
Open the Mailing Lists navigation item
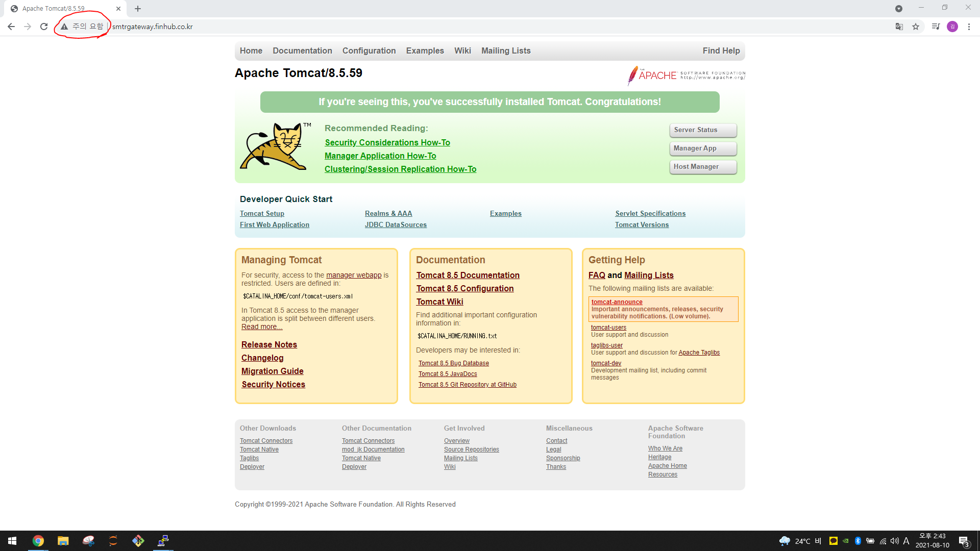[506, 51]
